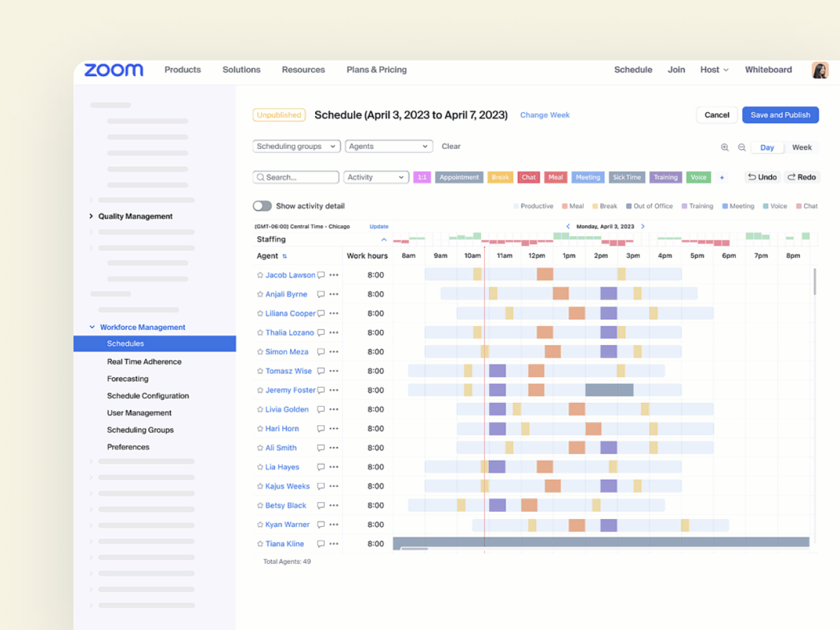Open the Scheduling groups dropdown
This screenshot has width=840, height=630.
(x=296, y=146)
